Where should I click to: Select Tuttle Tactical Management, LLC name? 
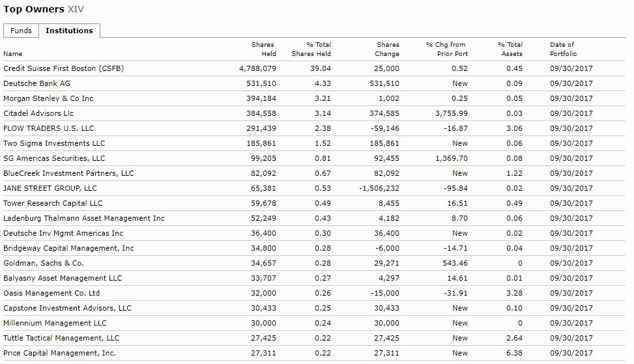point(61,338)
